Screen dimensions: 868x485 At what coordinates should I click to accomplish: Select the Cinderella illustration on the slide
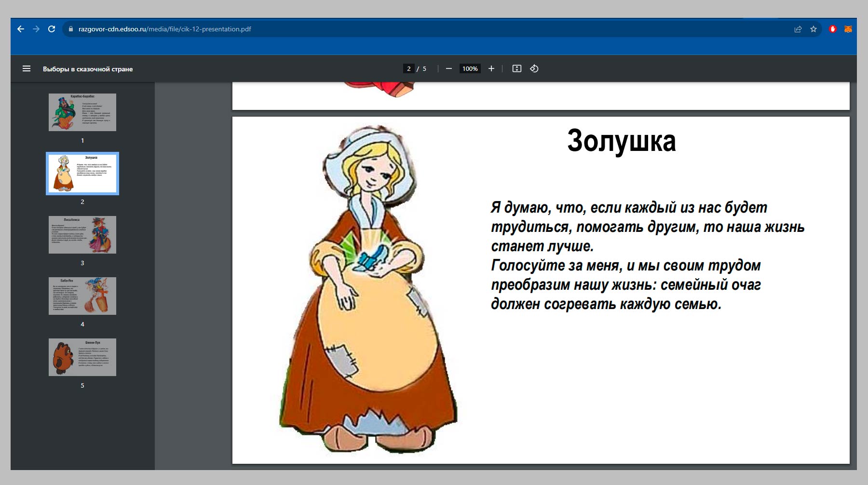point(368,289)
